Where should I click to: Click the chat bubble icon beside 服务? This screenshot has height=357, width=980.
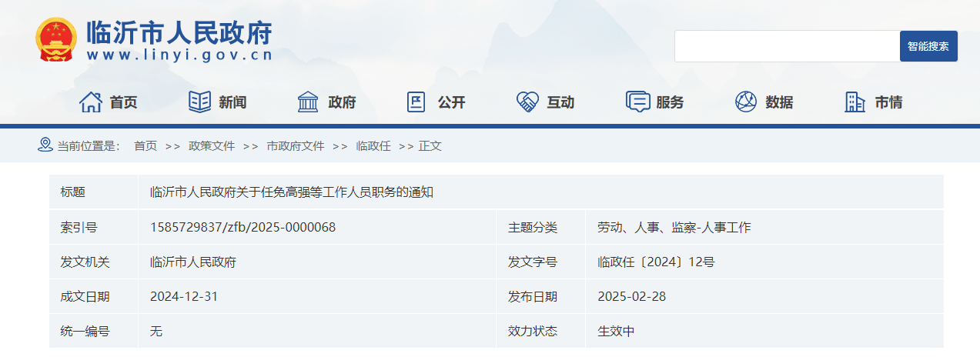tap(637, 102)
